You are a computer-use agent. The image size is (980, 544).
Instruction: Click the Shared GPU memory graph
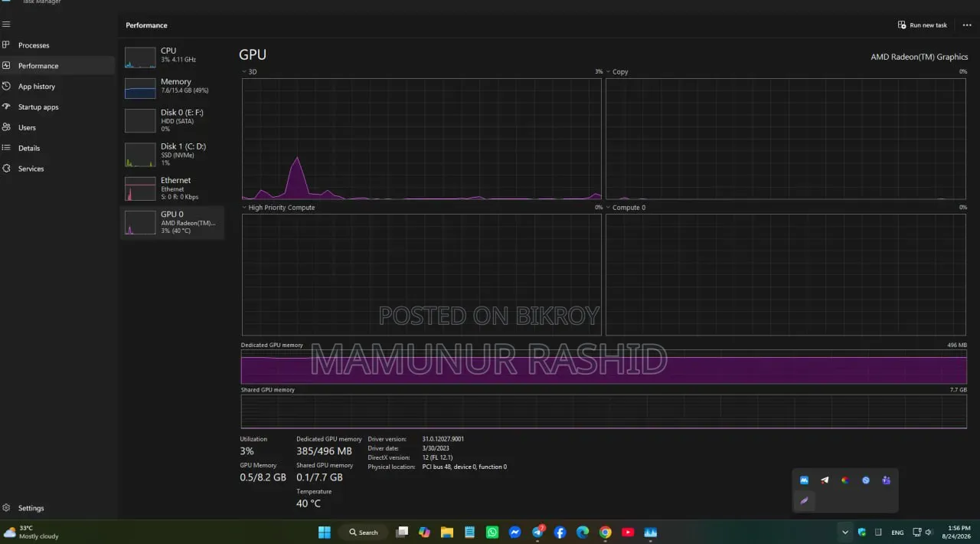point(603,411)
